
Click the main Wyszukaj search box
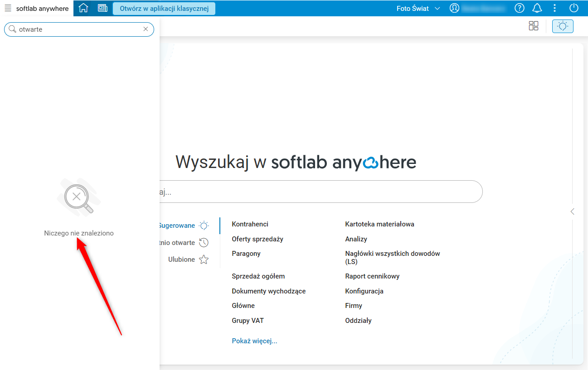point(321,192)
